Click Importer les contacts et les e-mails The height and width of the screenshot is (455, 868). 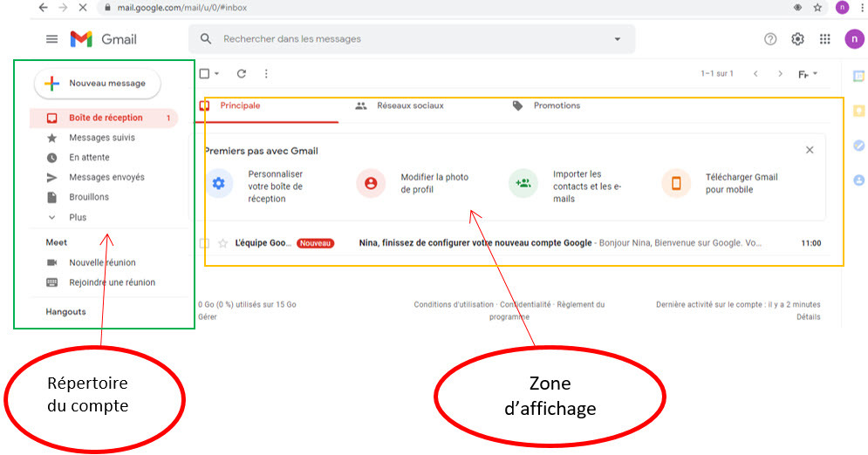(x=587, y=187)
